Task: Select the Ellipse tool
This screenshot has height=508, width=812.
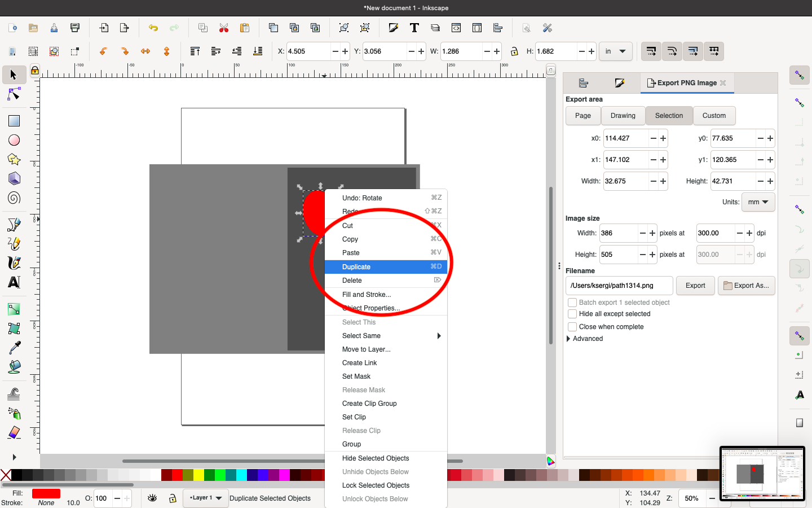Action: point(14,140)
